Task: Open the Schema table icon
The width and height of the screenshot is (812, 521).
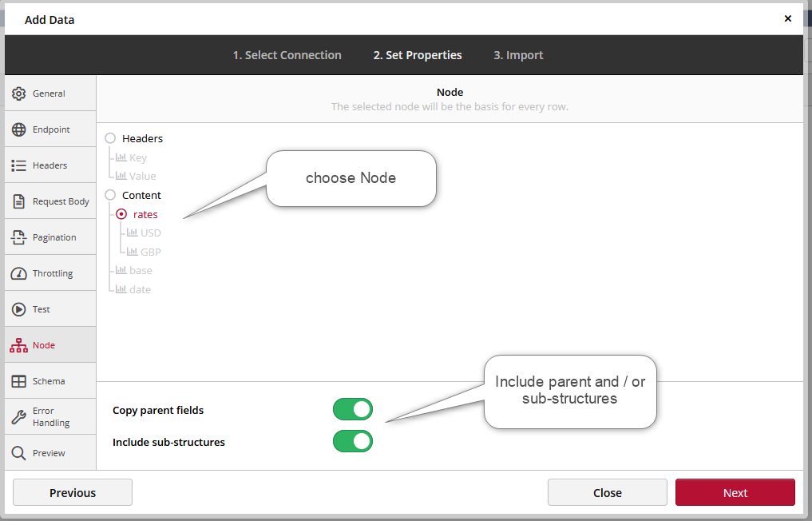Action: tap(19, 381)
